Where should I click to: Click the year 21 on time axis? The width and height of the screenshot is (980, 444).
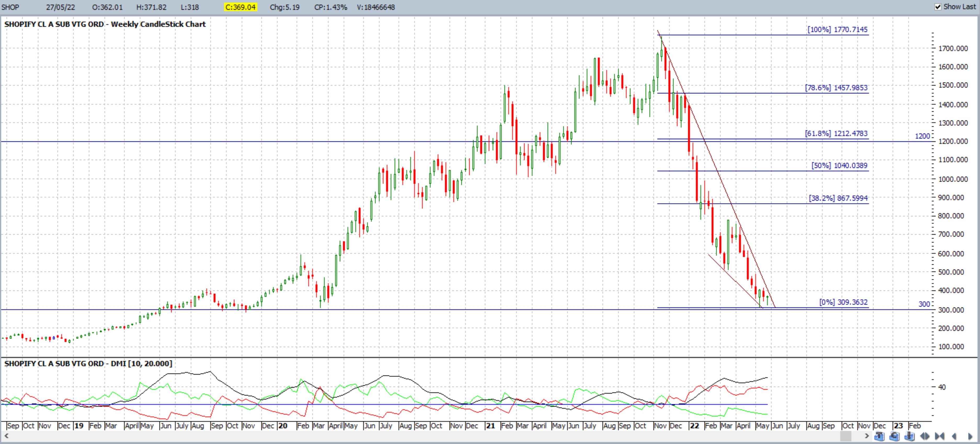pos(490,426)
